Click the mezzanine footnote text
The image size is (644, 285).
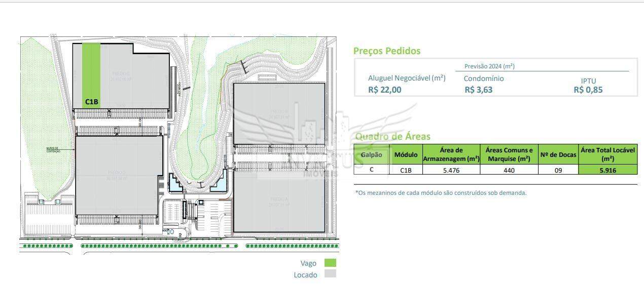441,192
